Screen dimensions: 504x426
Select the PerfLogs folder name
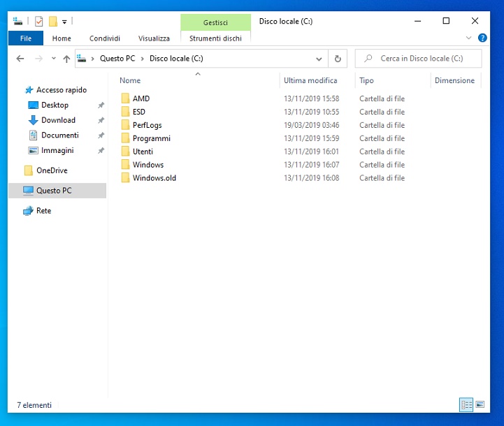[147, 125]
